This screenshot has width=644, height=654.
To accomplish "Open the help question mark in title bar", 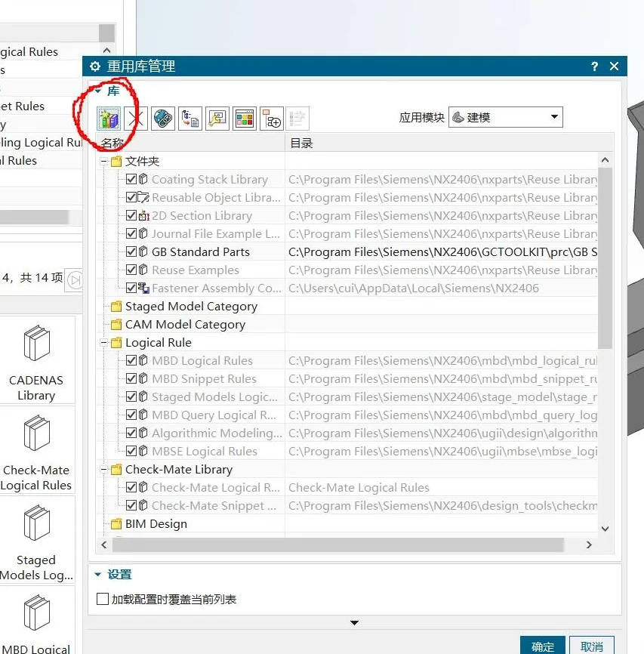I will pos(595,66).
